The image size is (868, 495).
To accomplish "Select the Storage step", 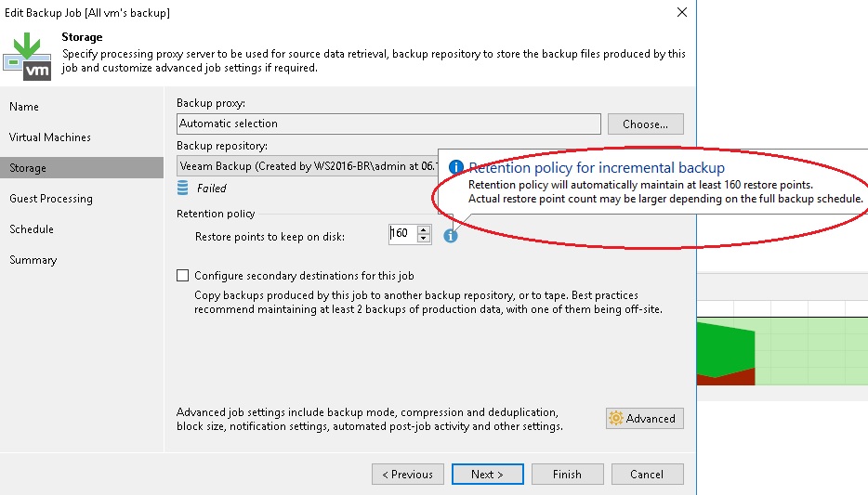I will click(82, 167).
